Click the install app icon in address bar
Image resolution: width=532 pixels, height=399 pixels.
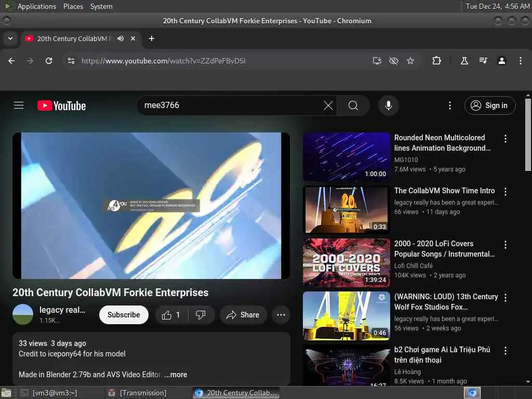377,61
